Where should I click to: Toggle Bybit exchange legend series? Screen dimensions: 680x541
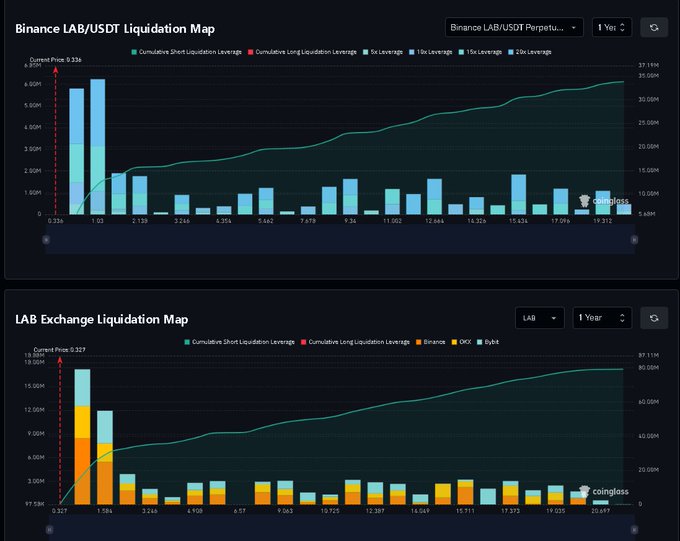point(488,342)
